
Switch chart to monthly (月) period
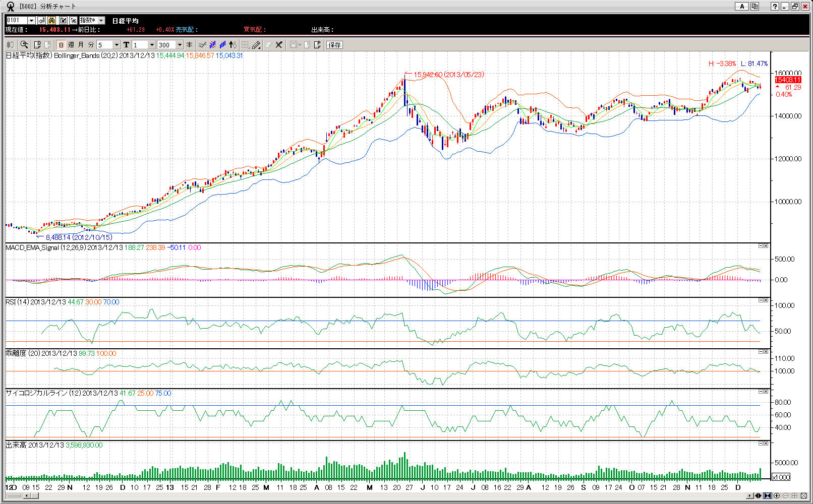[81, 45]
